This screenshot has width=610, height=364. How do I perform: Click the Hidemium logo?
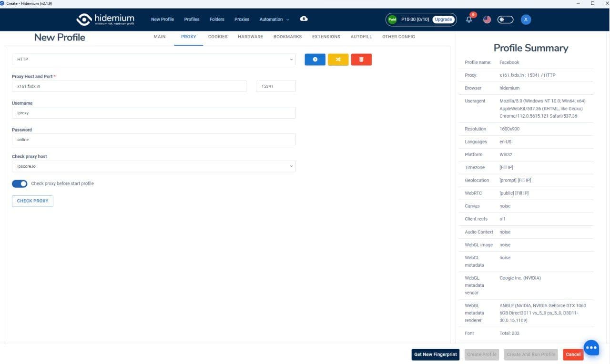point(105,20)
